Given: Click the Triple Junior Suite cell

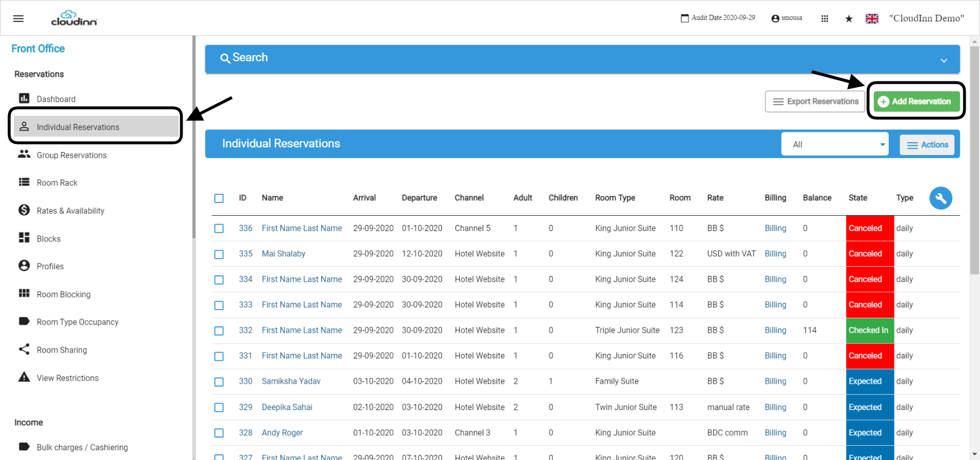Looking at the screenshot, I should coord(627,330).
